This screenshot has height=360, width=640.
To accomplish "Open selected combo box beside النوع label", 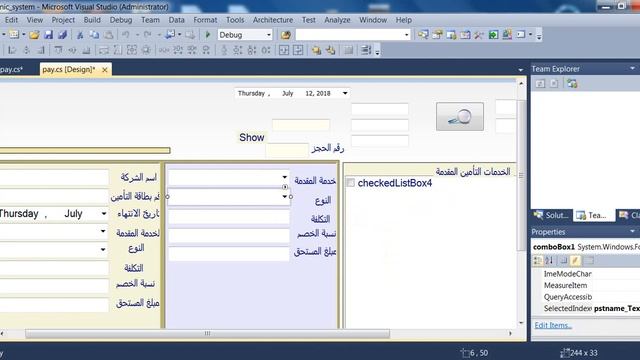I will coord(284,197).
